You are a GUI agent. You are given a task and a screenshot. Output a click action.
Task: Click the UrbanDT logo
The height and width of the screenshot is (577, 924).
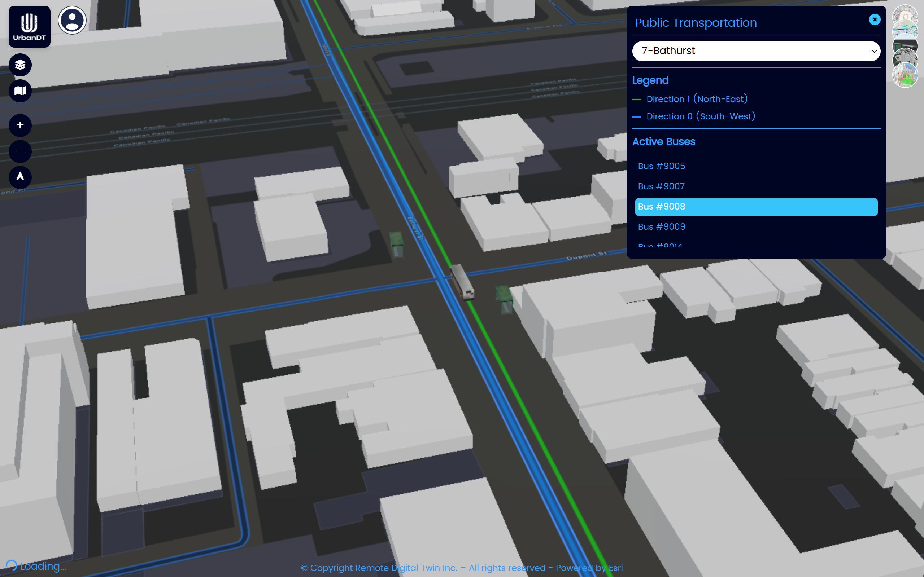coord(29,26)
